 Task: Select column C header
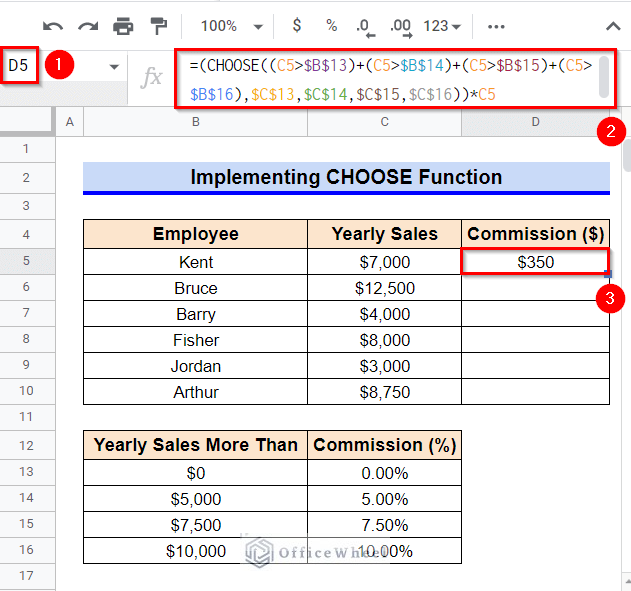point(385,122)
